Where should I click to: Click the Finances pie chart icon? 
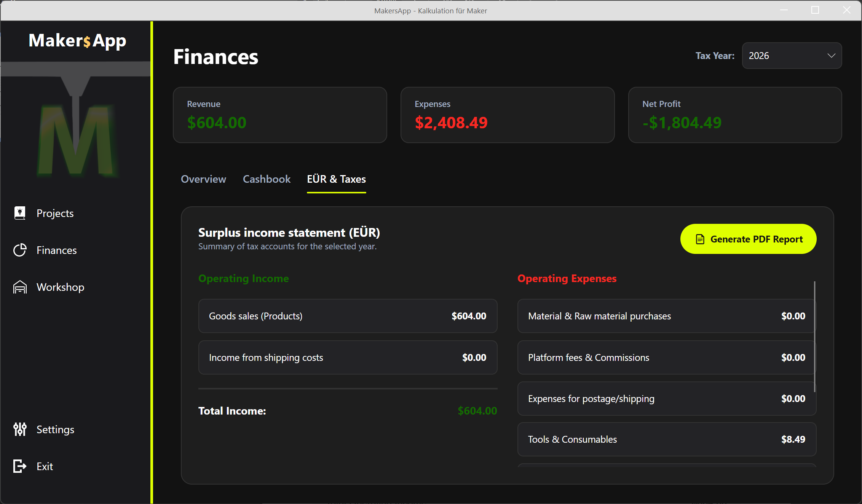click(x=20, y=250)
